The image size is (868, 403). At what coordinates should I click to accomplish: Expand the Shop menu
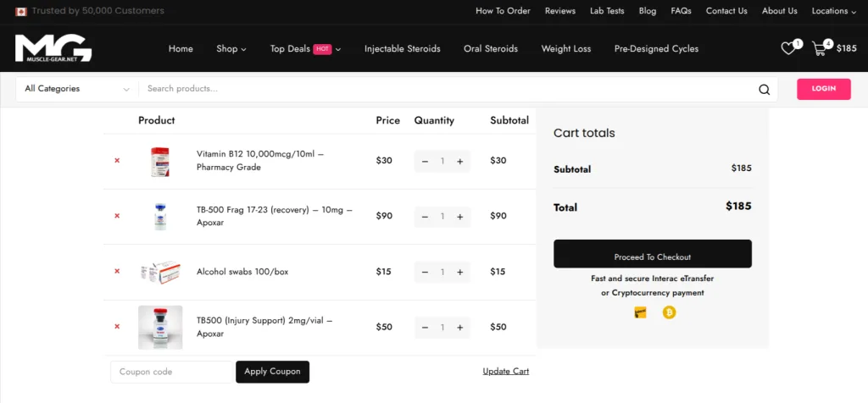click(x=231, y=48)
